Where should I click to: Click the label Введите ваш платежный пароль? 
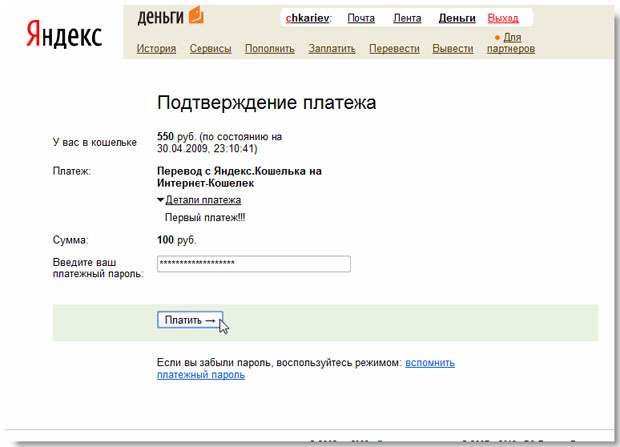(x=98, y=268)
